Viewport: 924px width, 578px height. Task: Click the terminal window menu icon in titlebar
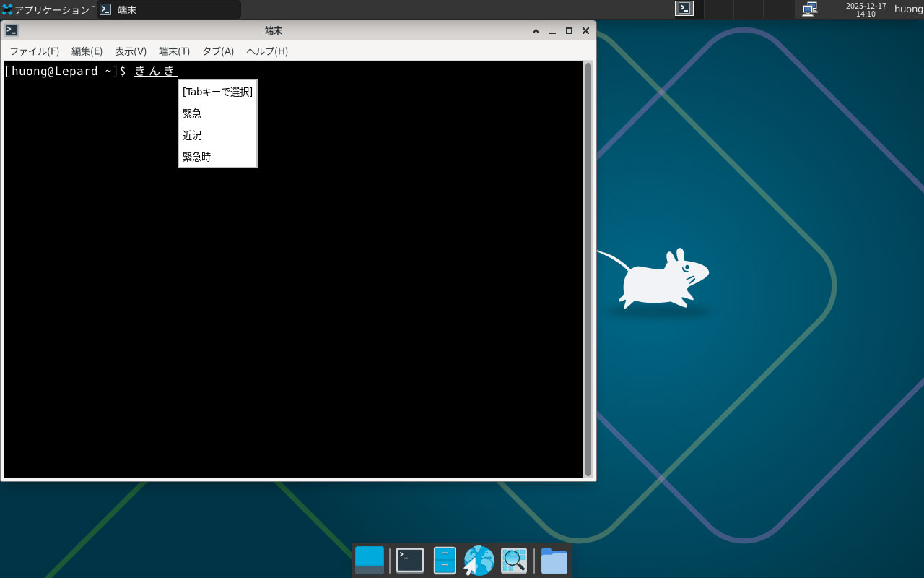coord(12,30)
